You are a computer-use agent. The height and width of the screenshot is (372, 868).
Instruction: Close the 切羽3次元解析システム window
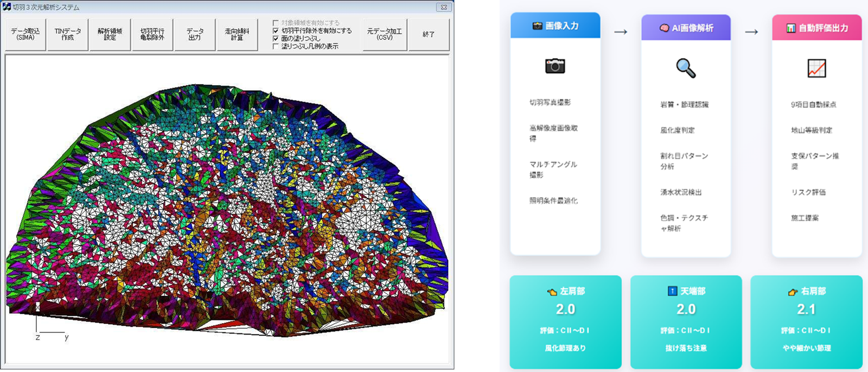coord(444,7)
